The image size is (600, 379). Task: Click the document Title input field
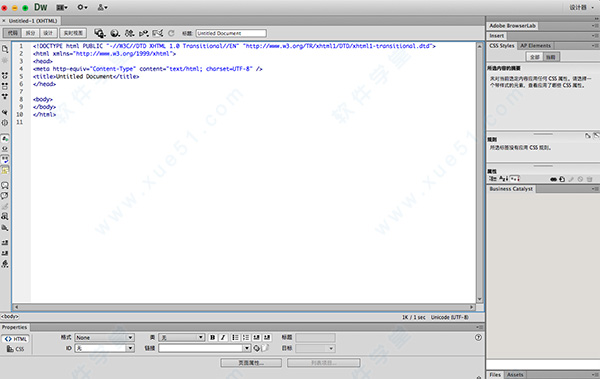[231, 33]
